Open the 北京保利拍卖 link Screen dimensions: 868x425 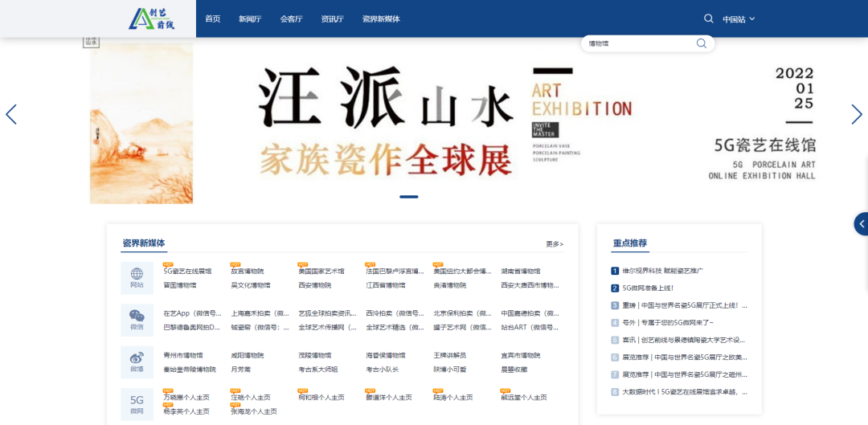[x=462, y=313]
